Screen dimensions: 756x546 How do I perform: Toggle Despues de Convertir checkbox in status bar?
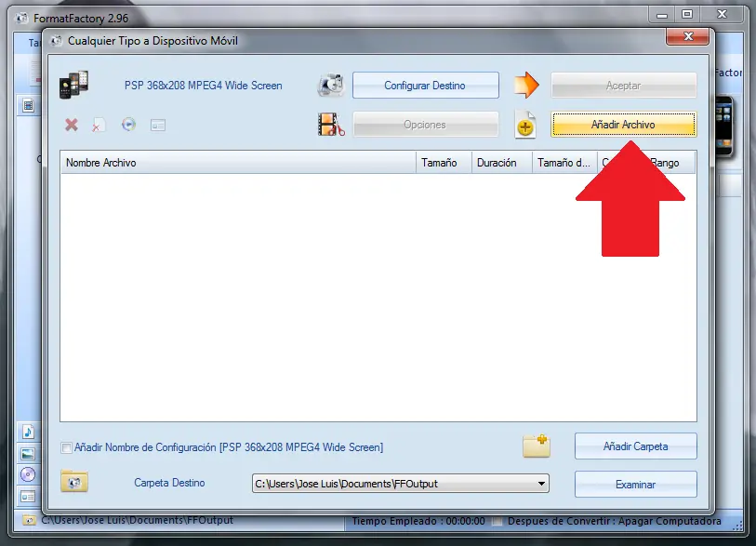pyautogui.click(x=497, y=522)
